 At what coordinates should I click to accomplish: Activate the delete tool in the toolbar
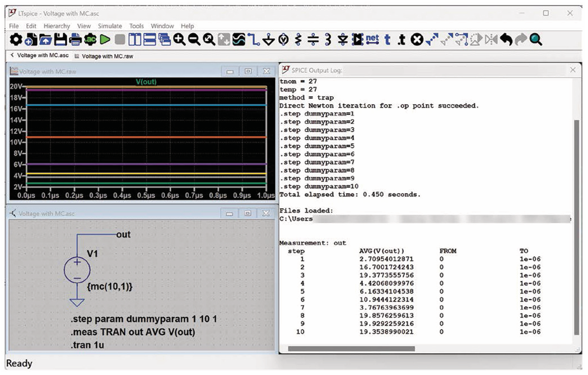(417, 39)
